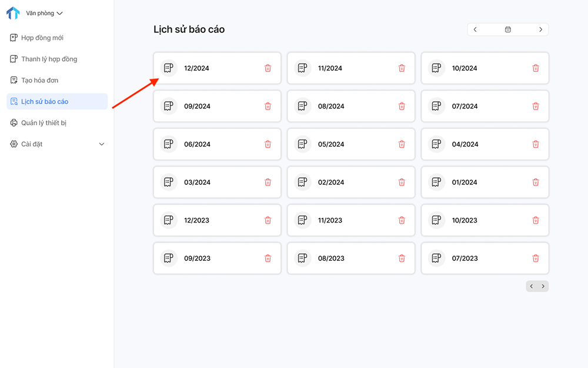Delete the 12/2024 report with trash icon
Viewport: 588px width, 368px height.
[x=268, y=68]
